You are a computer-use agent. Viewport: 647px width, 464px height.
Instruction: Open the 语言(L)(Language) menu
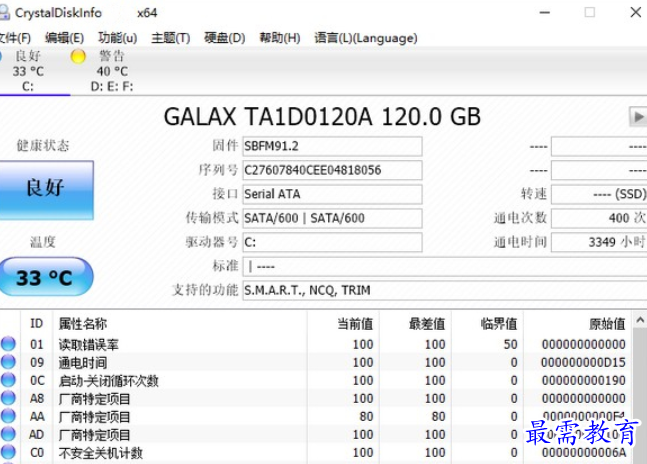366,38
